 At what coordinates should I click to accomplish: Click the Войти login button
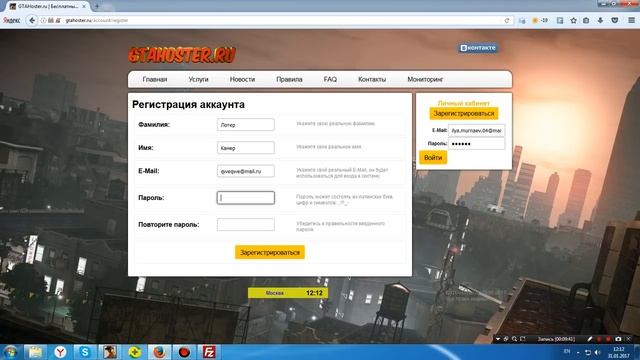coord(433,158)
